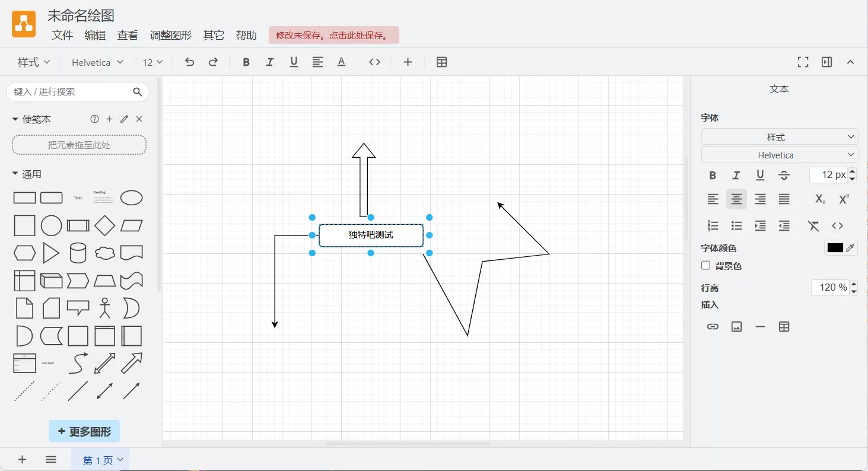The width and height of the screenshot is (868, 471).
Task: Toggle fullscreen mode icon
Action: point(803,62)
